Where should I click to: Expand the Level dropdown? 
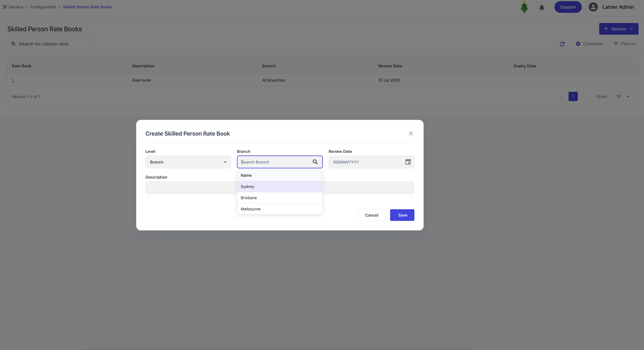pos(188,162)
